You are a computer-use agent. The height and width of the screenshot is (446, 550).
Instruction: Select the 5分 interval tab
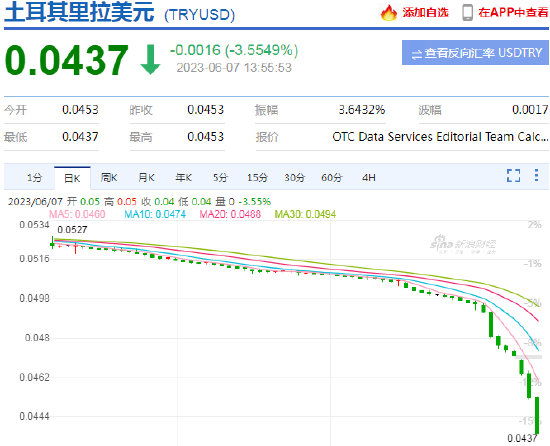(220, 178)
